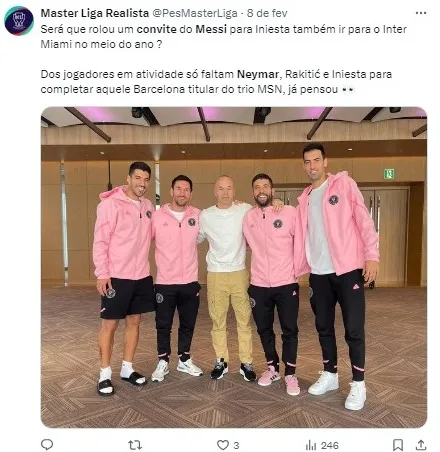Expand the group photo of five men
Viewport: 440px width, 452px height.
234,267
